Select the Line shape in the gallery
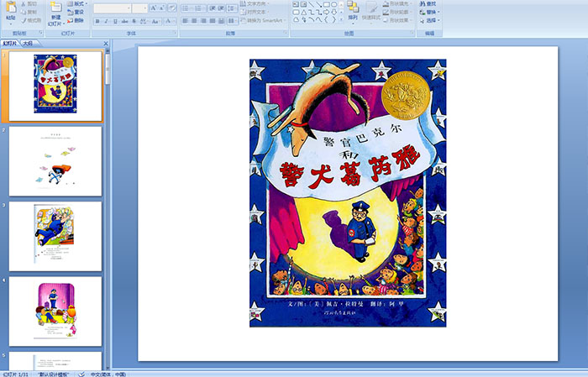Screen dimensions: 588x377 point(312,4)
